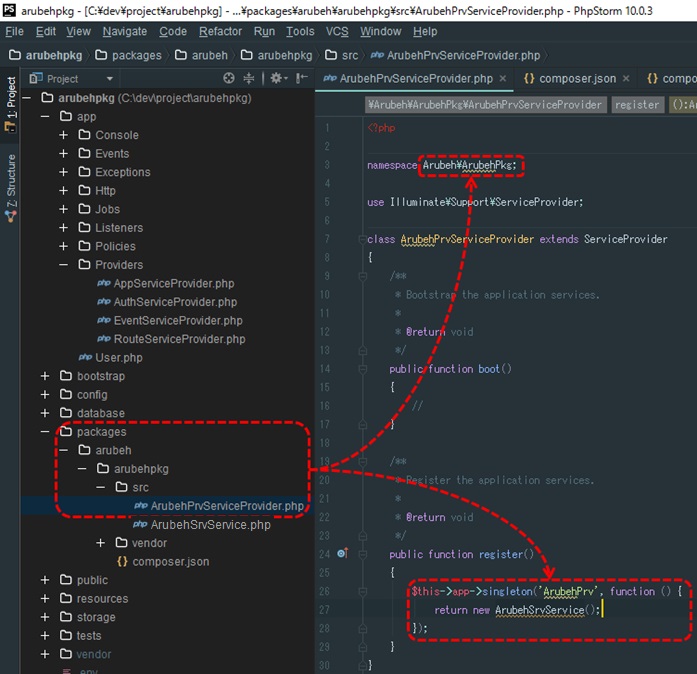Select the composer.json file in the tree
This screenshot has width=697, height=674.
tap(170, 562)
